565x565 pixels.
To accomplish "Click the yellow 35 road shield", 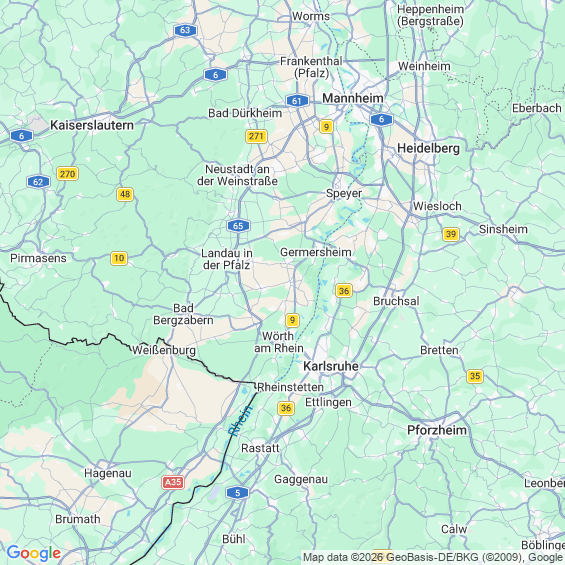I will pos(475,377).
